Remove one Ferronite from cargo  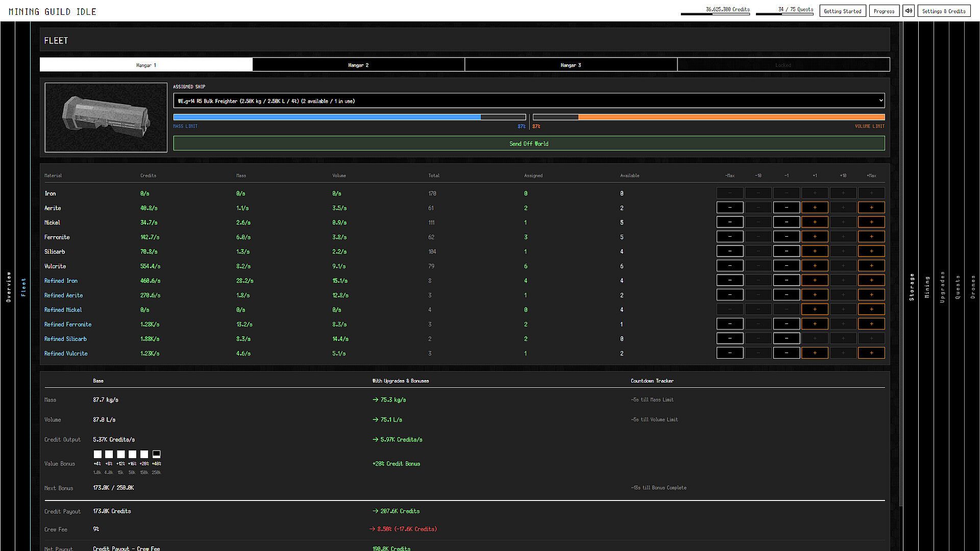click(787, 237)
